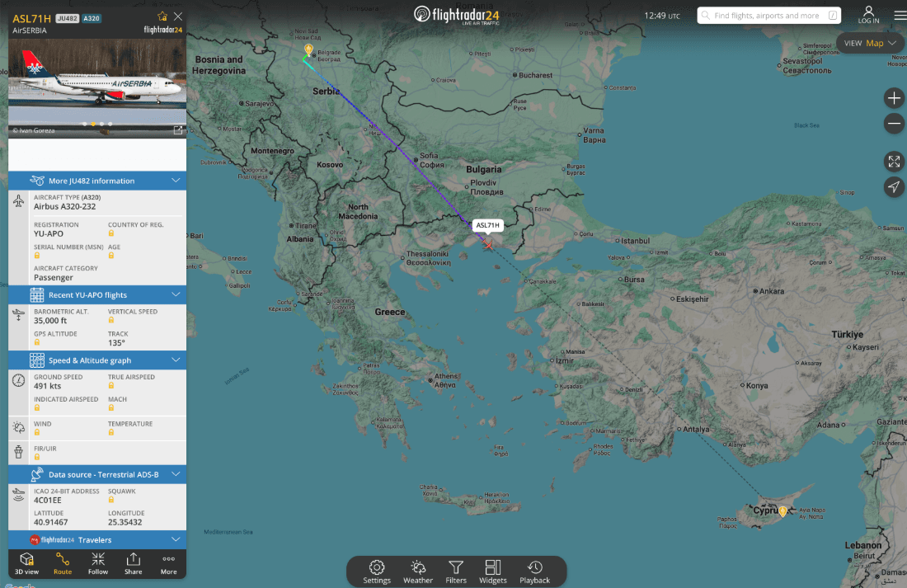Click the JU482 flight number badge
This screenshot has width=907, height=588.
point(67,18)
